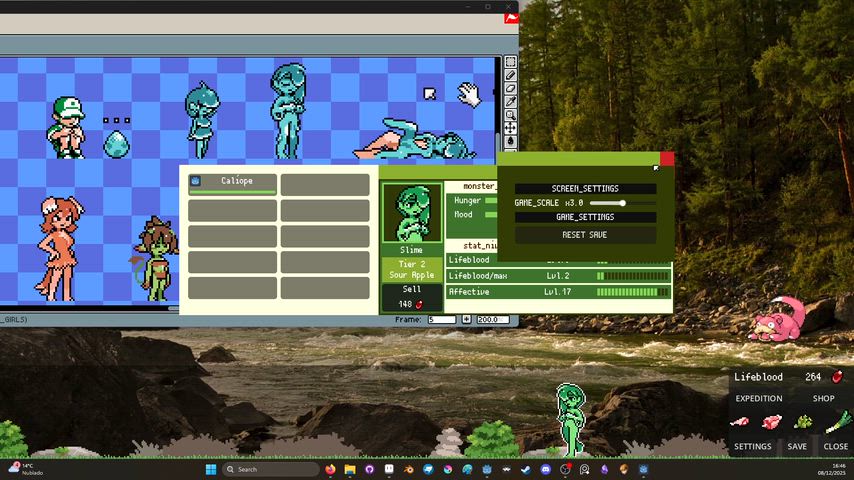Select the marquee selection tool in editor

coord(510,62)
